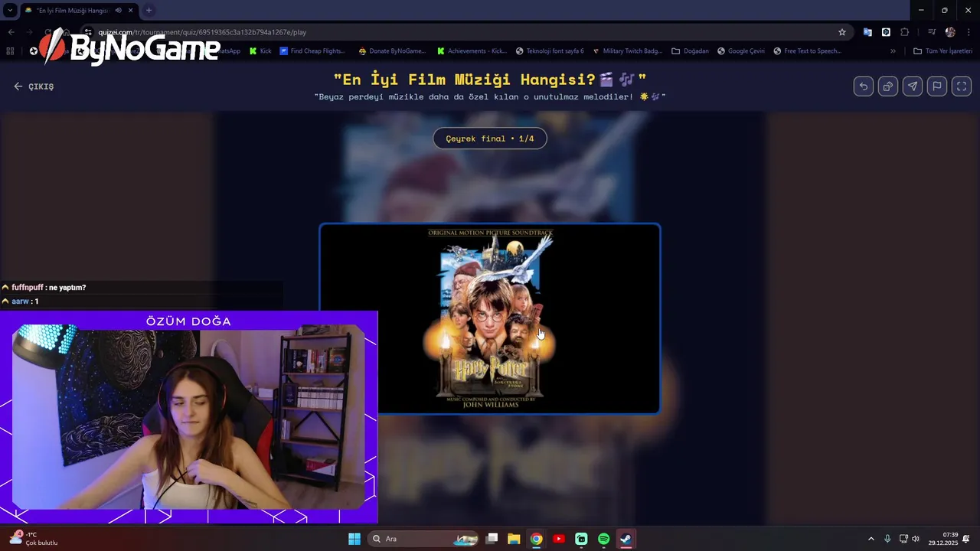Open the tray volume speaker icon
The width and height of the screenshot is (980, 551).
pos(916,539)
